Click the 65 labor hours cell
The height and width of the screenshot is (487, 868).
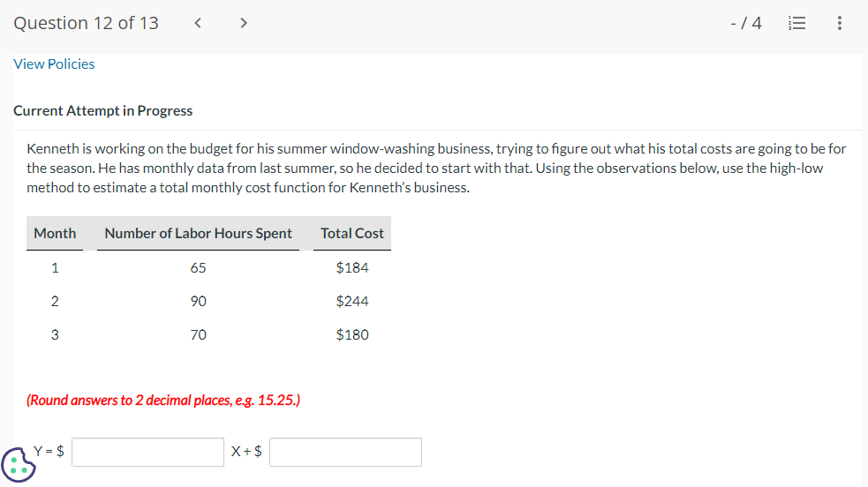point(198,267)
